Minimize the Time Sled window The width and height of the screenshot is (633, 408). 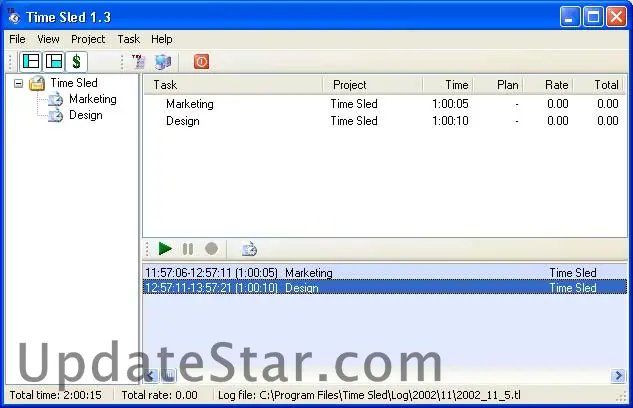point(570,17)
